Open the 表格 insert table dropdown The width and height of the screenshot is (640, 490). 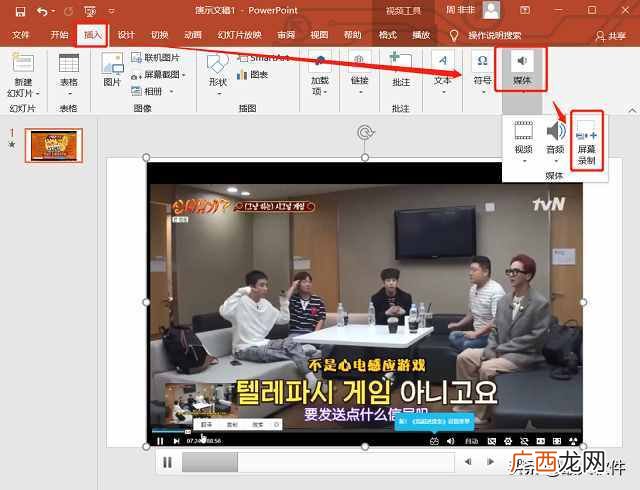69,76
